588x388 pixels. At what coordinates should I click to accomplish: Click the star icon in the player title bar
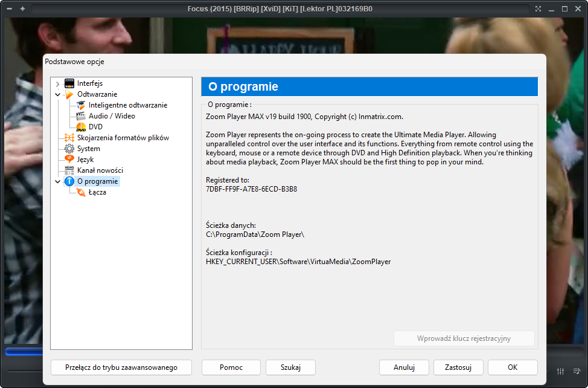click(22, 8)
